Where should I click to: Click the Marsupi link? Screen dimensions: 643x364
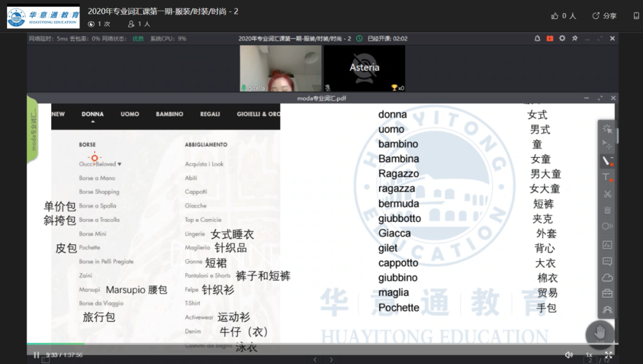89,290
